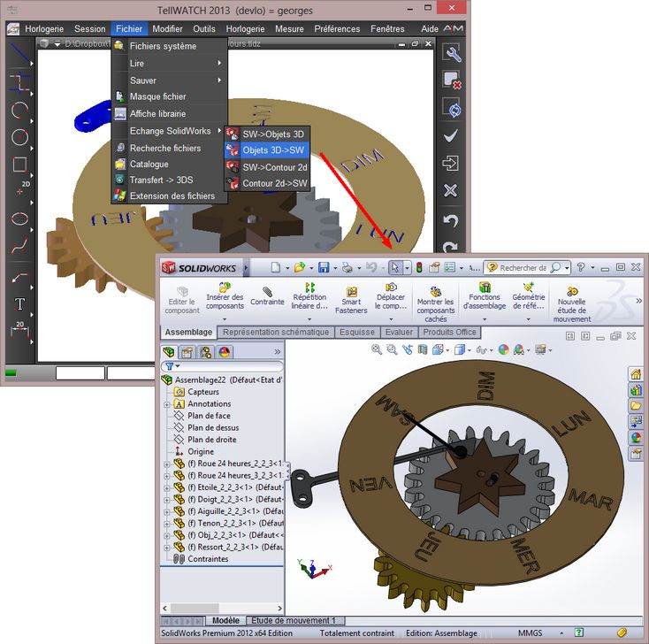
Task: Select the Text tool in left toolbar
Action: coord(19,305)
